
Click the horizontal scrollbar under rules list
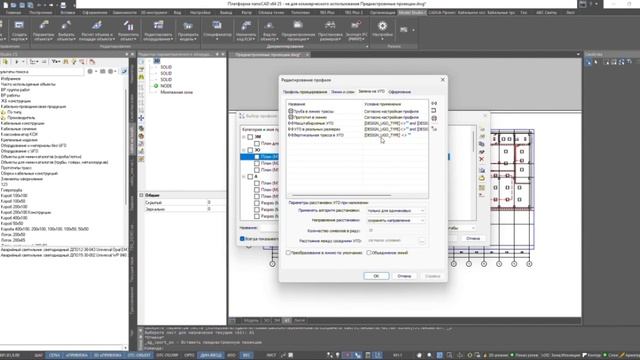341,196
